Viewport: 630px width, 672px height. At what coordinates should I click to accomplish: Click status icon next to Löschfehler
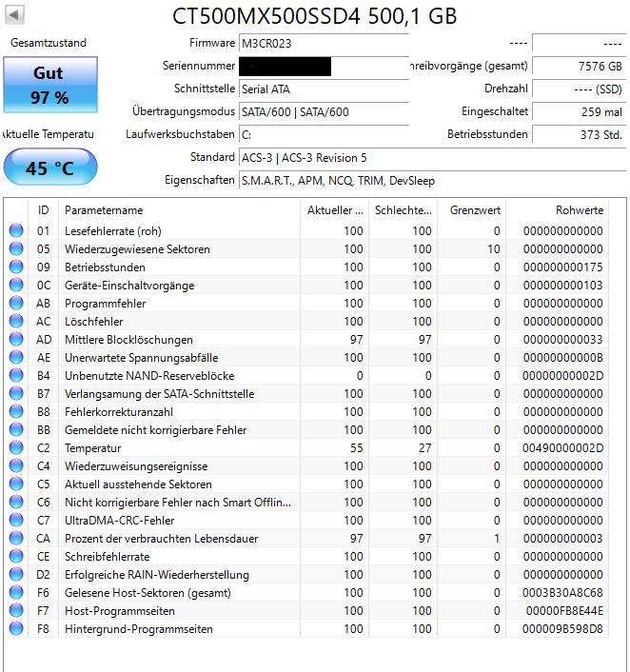pos(16,321)
